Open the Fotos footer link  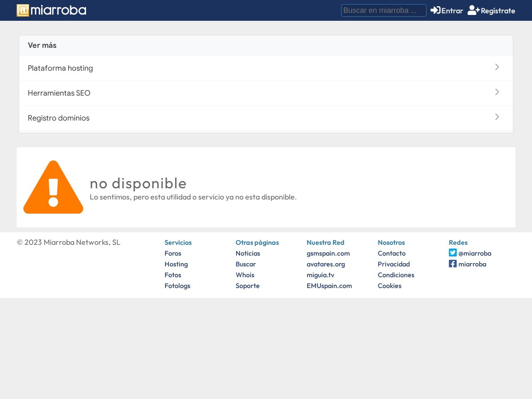(173, 275)
